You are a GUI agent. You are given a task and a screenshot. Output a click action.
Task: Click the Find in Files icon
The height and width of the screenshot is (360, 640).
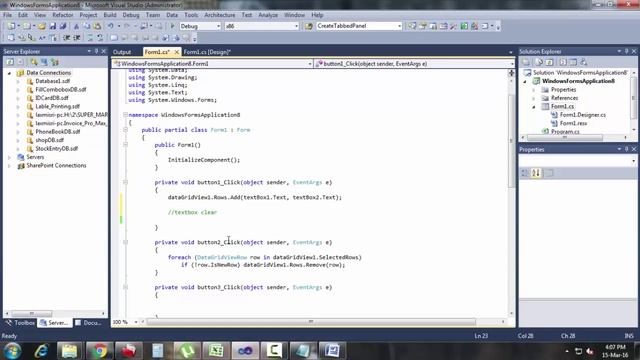click(309, 26)
